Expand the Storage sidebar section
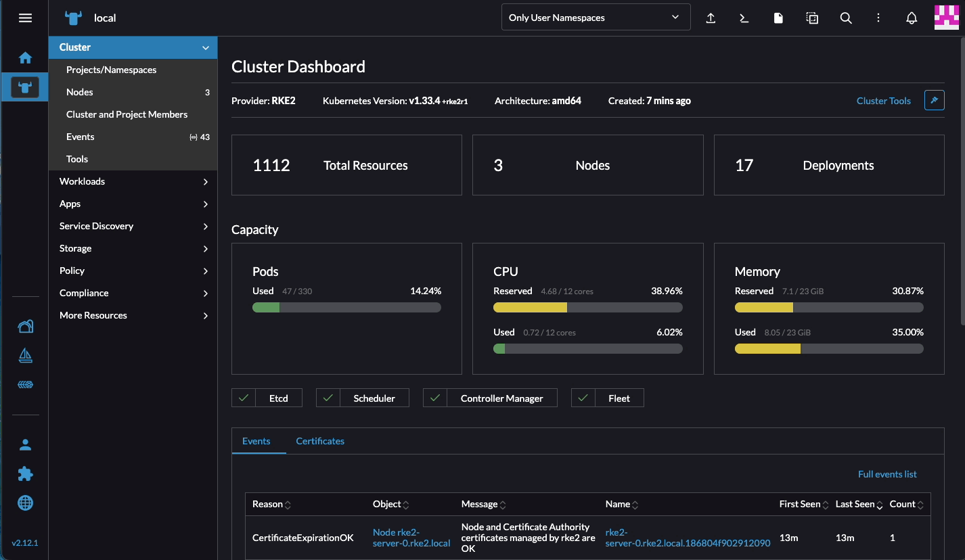This screenshot has height=560, width=965. [133, 248]
